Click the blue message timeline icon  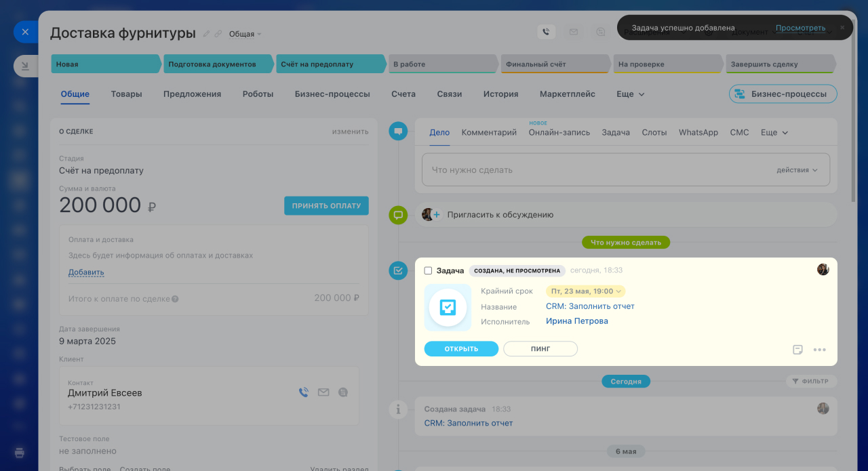click(398, 131)
